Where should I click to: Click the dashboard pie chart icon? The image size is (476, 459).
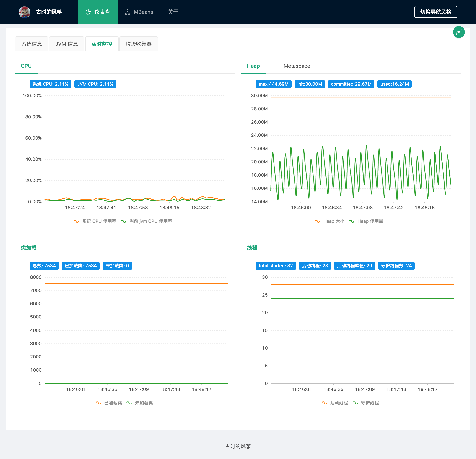pyautogui.click(x=88, y=12)
